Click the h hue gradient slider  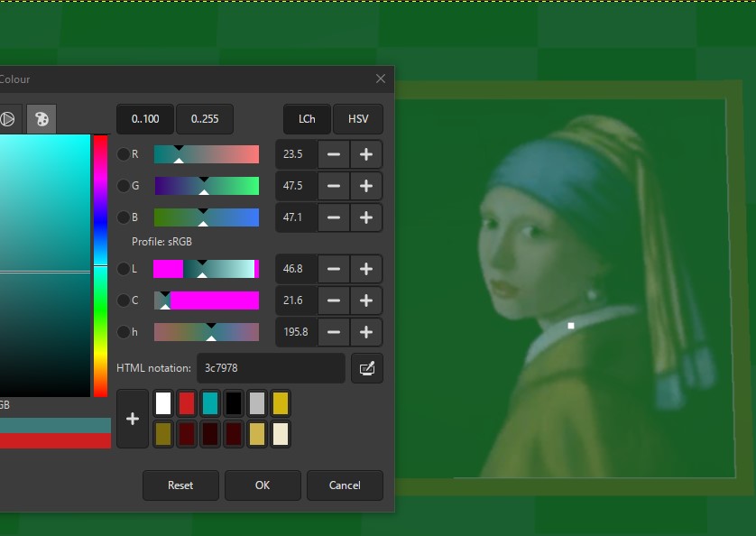207,332
